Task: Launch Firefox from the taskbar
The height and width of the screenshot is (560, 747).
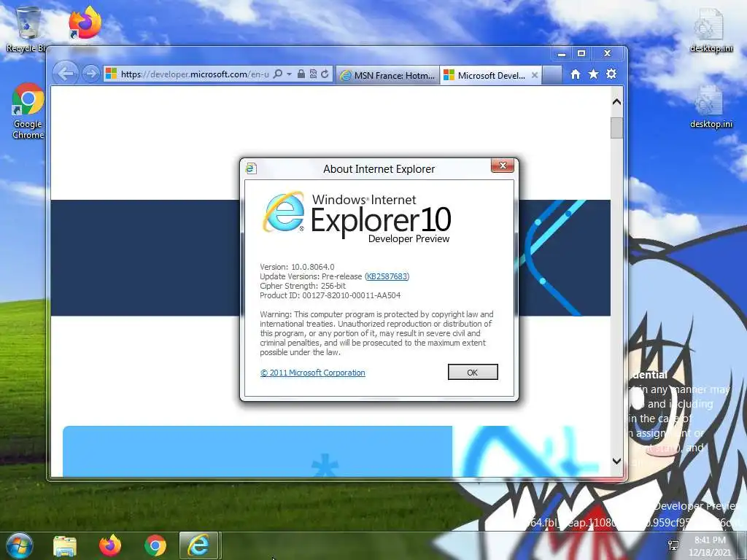Action: click(x=110, y=545)
